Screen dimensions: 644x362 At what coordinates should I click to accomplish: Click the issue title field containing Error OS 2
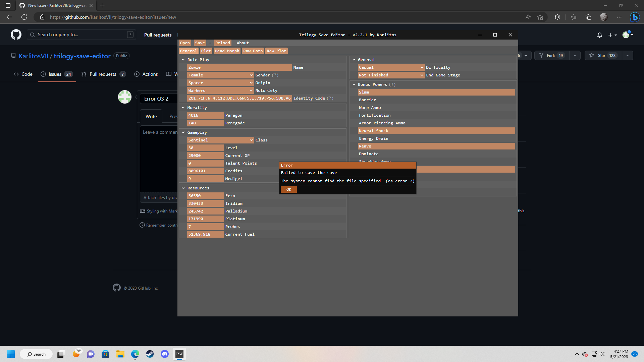pos(158,98)
